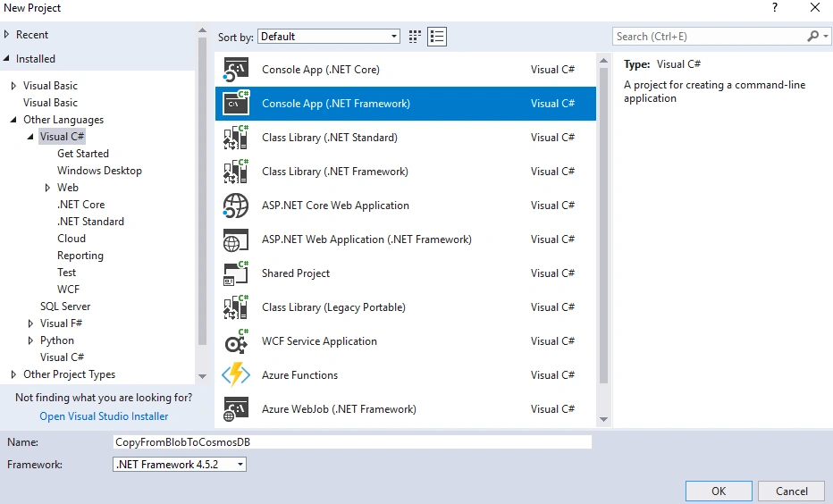Click the Azure WebJob (.NET Framework) icon
833x504 pixels.
point(235,409)
